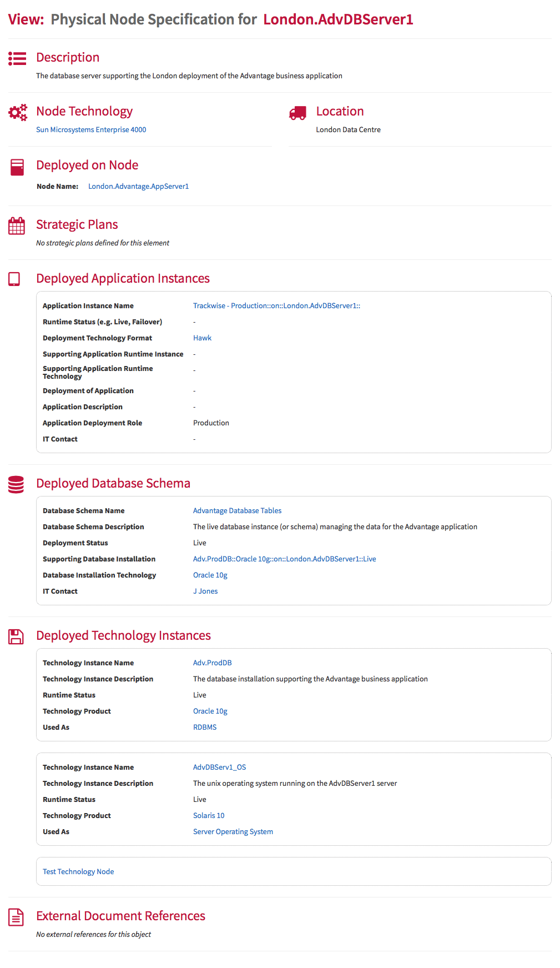Click the Deployed Technology Instances floppy icon

pyautogui.click(x=16, y=636)
